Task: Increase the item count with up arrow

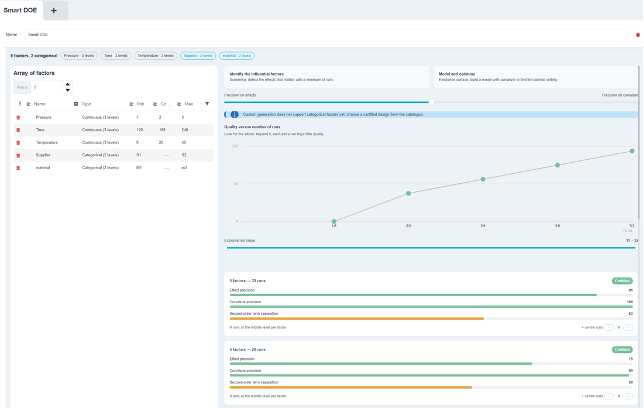Action: coord(68,85)
